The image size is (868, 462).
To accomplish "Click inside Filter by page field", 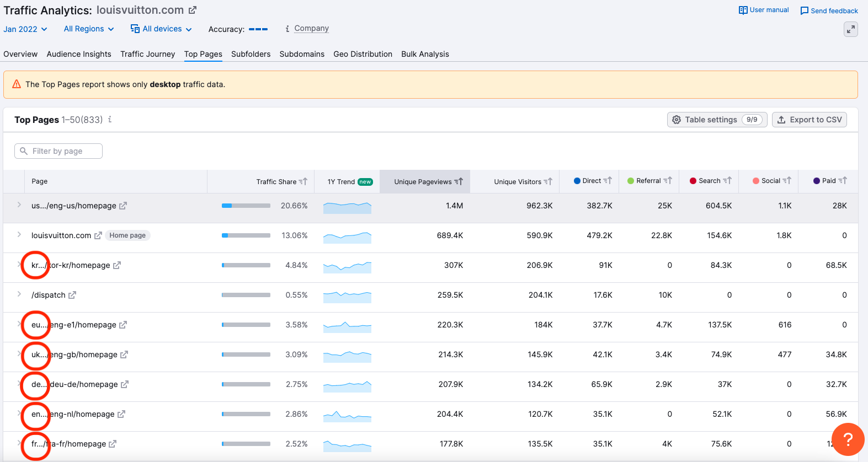I will tap(58, 151).
